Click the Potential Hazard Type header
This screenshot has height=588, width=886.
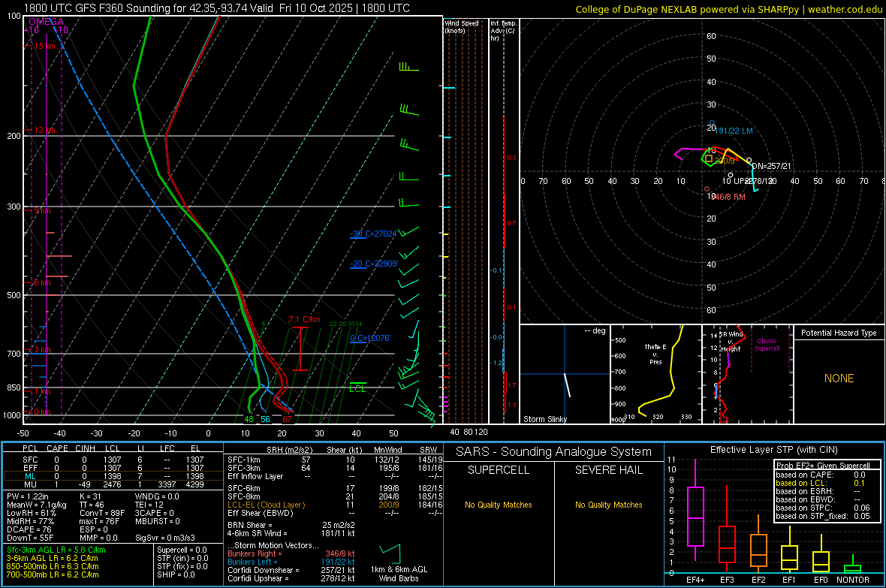click(839, 333)
